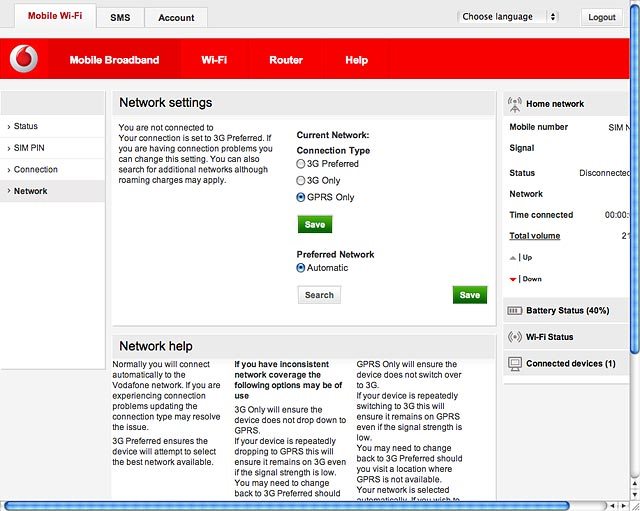The width and height of the screenshot is (640, 511).
Task: Click the grey Up arrow icon
Action: click(513, 258)
